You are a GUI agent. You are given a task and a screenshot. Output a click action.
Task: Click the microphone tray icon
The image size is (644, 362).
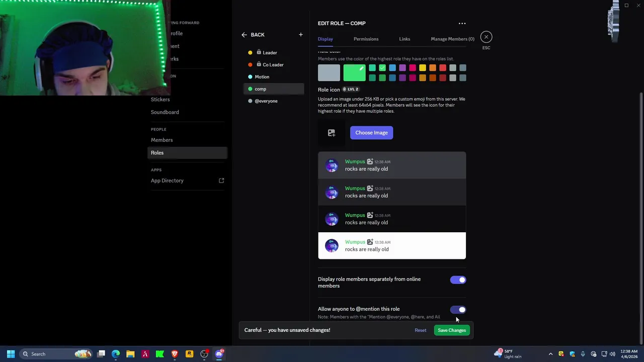coord(583,354)
